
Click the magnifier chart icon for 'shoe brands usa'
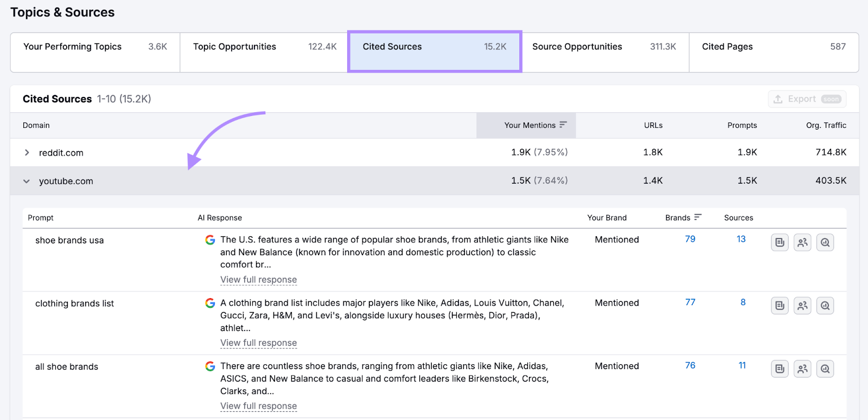(825, 242)
